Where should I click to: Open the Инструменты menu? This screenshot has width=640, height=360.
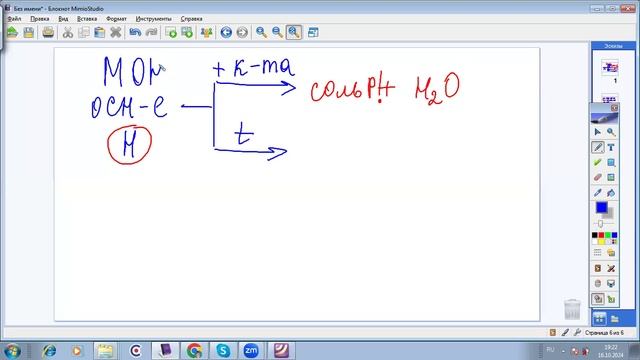(x=153, y=19)
